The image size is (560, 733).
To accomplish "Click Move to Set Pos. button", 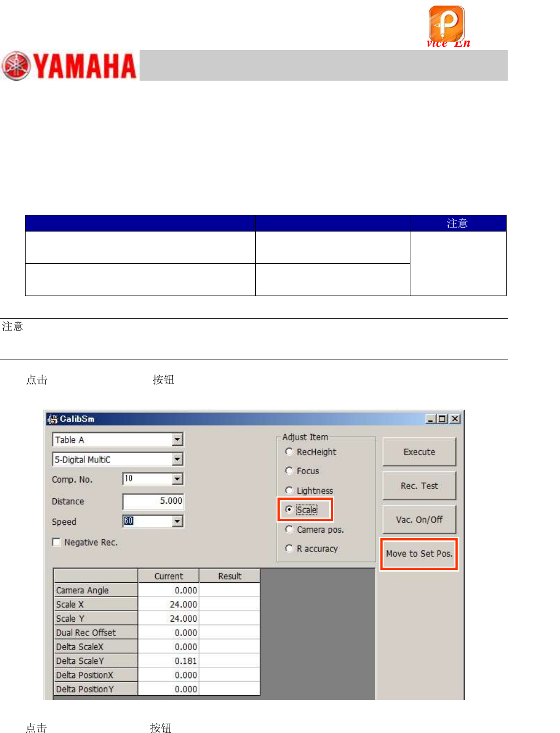I will [x=419, y=554].
